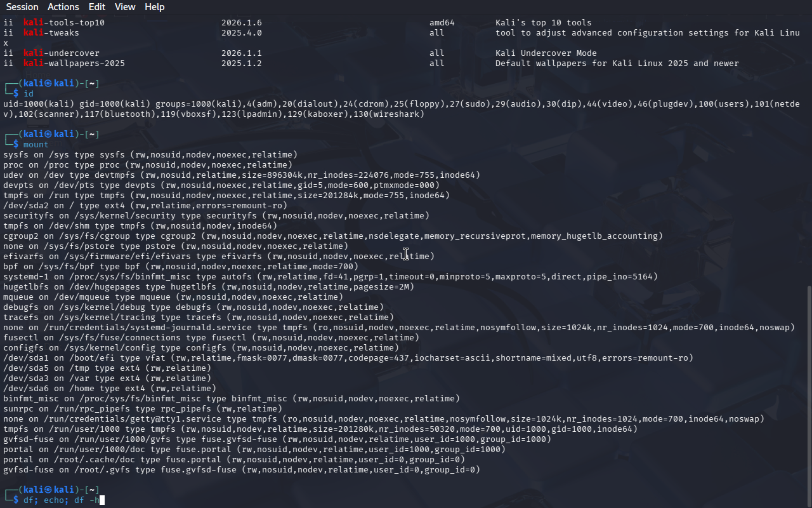Open the Help menu

(x=154, y=7)
